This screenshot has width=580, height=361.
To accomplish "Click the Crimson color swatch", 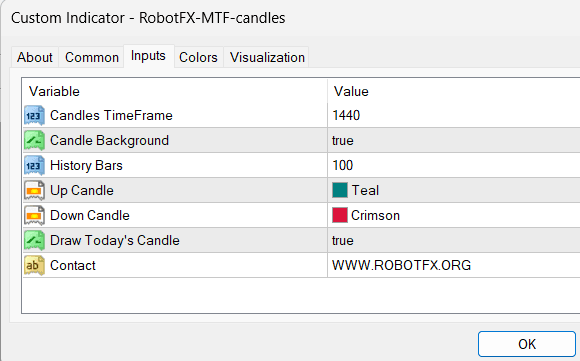I will tap(340, 215).
